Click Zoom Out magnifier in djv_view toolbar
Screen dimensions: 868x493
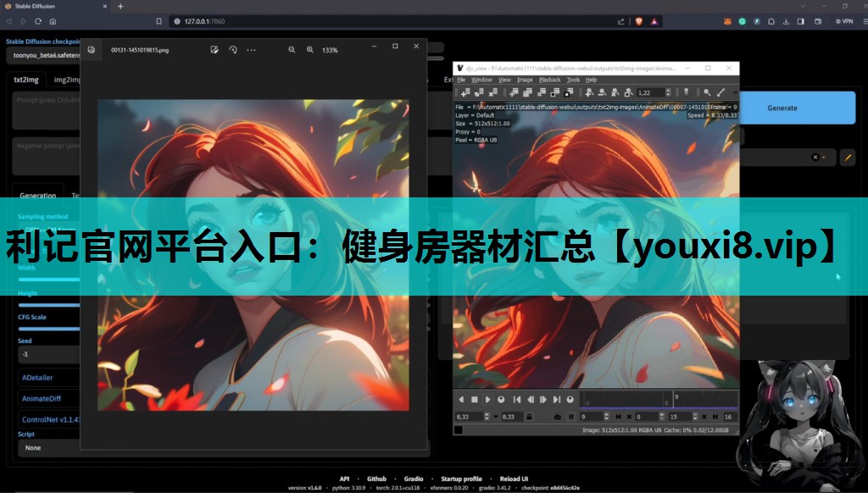point(602,92)
